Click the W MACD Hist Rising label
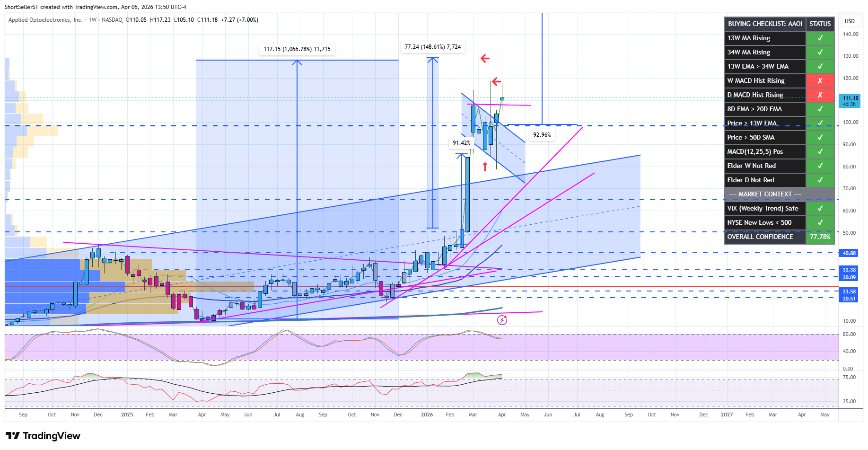868x450 pixels. (x=756, y=80)
